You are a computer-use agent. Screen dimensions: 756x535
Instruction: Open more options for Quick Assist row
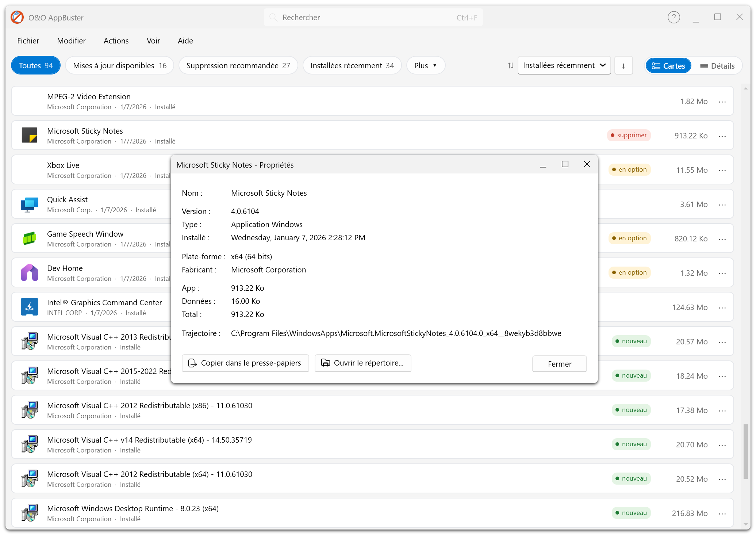(x=722, y=205)
